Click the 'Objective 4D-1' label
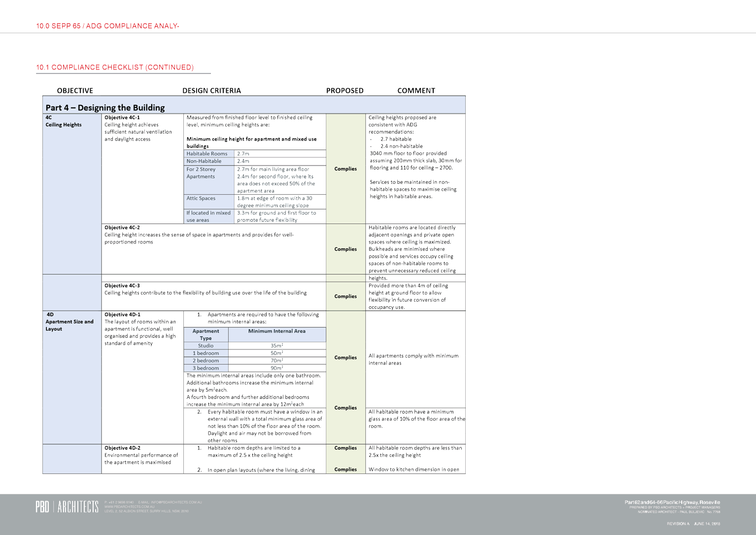 point(122,314)
